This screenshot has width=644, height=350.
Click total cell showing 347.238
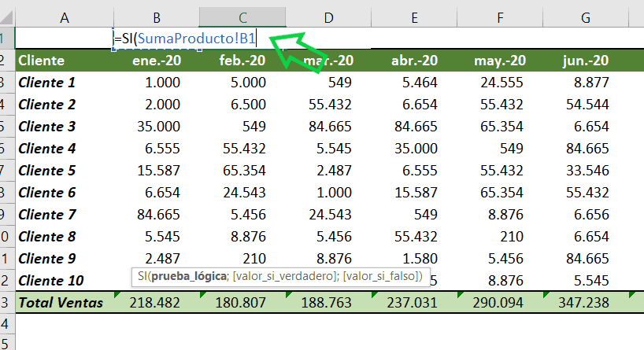pyautogui.click(x=586, y=302)
